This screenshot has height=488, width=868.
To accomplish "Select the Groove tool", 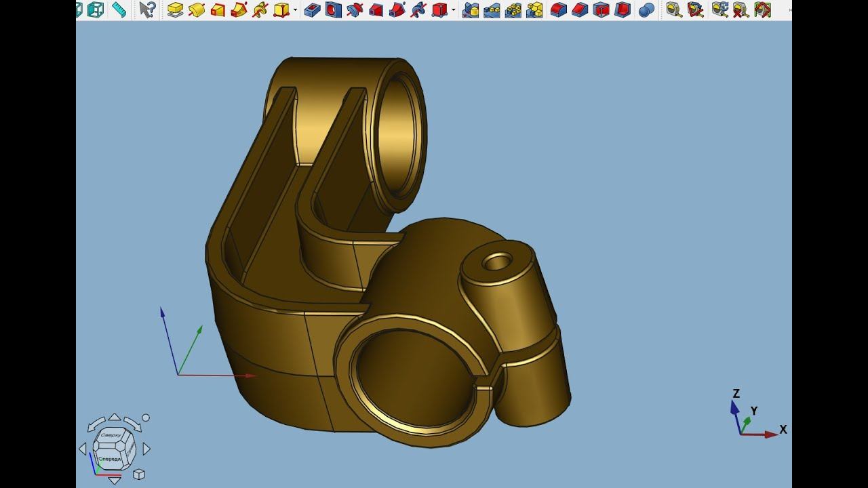I will tap(355, 9).
